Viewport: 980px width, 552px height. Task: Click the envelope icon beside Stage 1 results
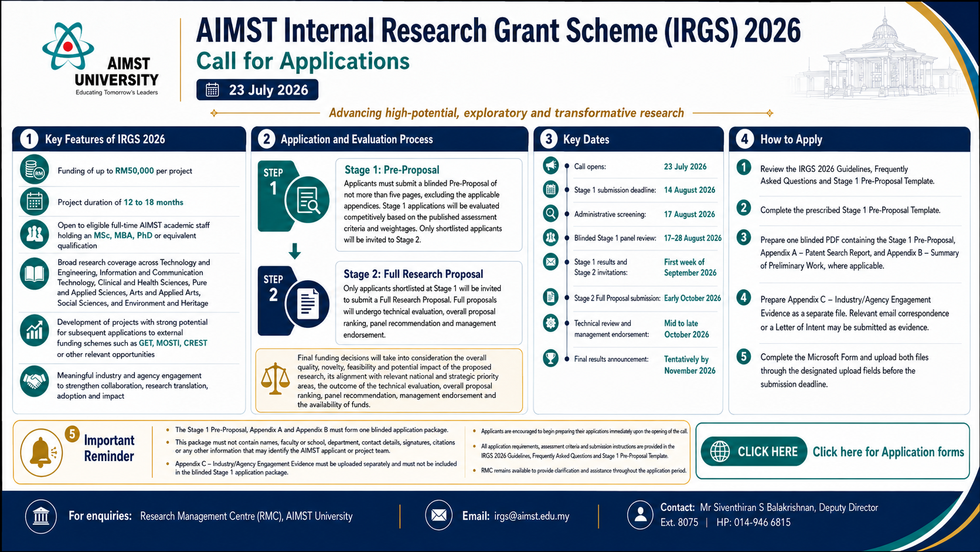coord(551,262)
